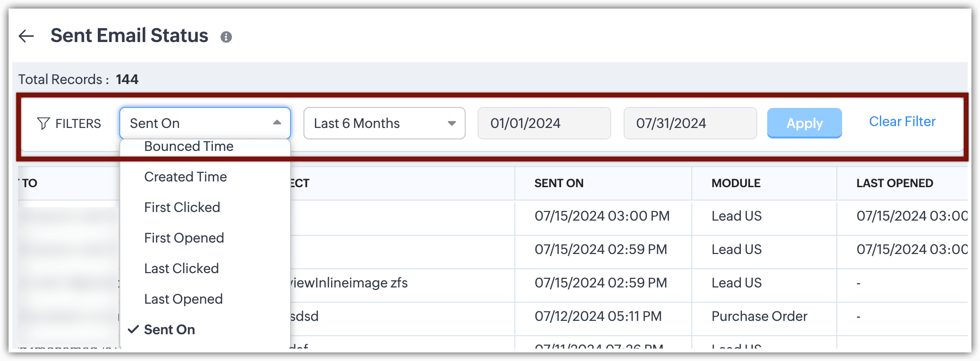Click the end date field 07/31/2024
Image resolution: width=980 pixels, height=361 pixels.
(689, 123)
